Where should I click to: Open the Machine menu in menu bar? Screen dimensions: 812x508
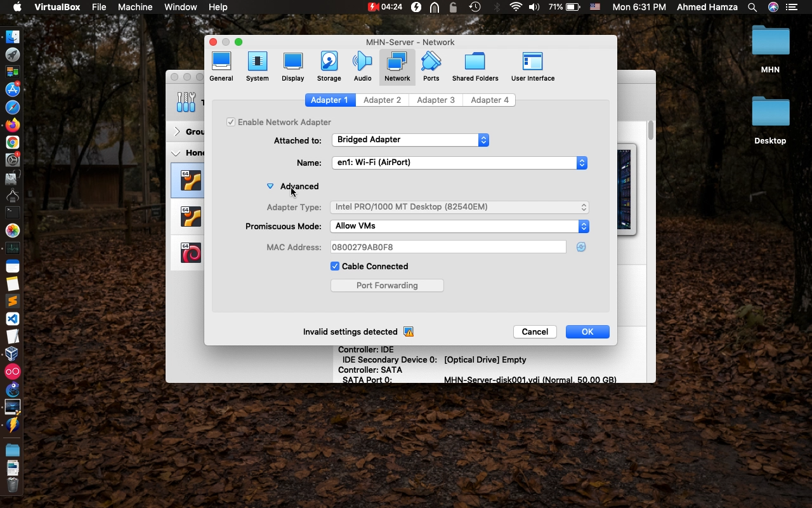tap(134, 7)
